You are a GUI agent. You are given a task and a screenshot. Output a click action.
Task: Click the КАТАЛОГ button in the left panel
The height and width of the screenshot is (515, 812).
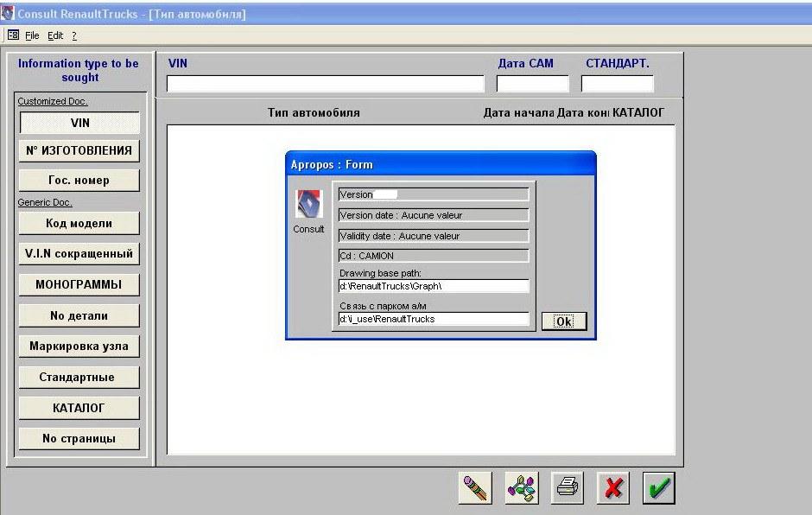(79, 408)
